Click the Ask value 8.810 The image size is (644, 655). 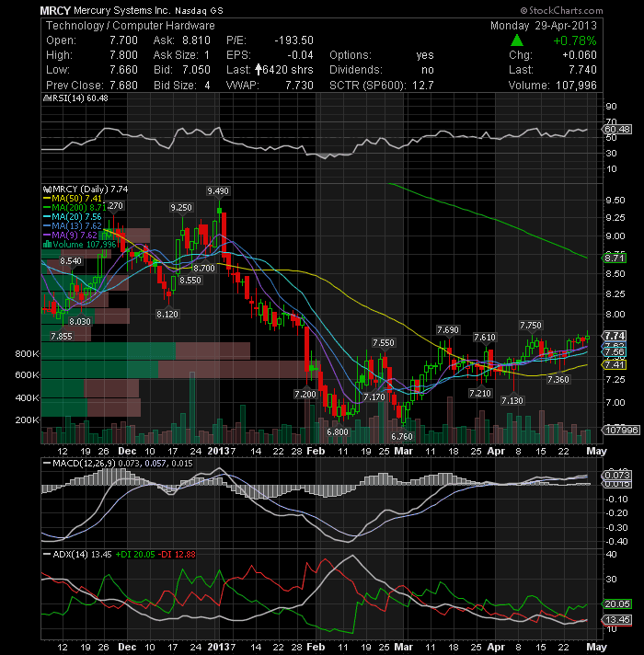pyautogui.click(x=196, y=40)
